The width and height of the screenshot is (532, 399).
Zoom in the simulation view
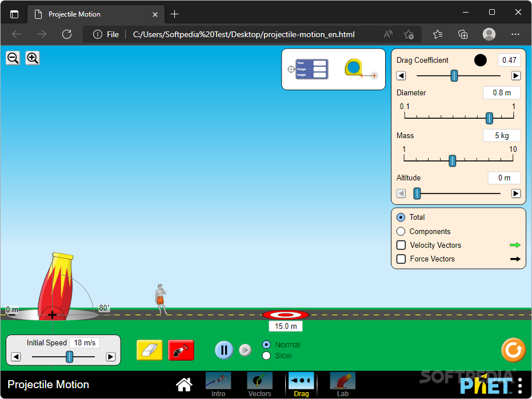pos(33,58)
